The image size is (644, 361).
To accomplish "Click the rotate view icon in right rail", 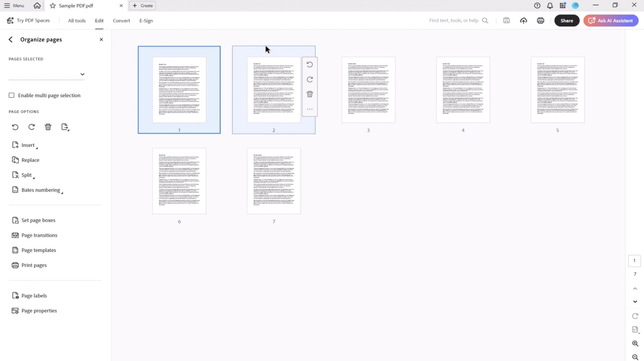I will (635, 316).
